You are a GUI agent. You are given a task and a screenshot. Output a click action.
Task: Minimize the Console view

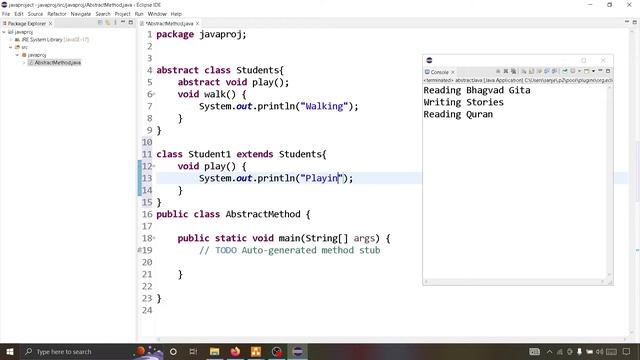[600, 71]
